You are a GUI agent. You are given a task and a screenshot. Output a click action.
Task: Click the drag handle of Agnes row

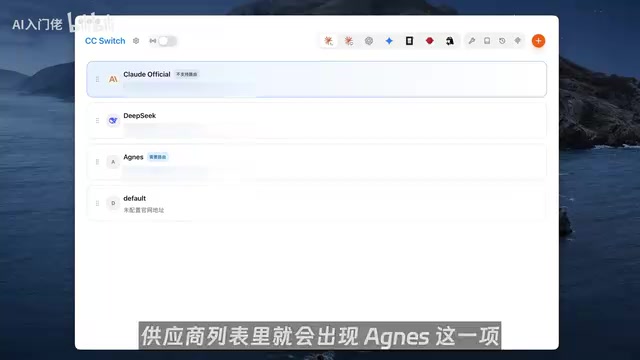97,162
